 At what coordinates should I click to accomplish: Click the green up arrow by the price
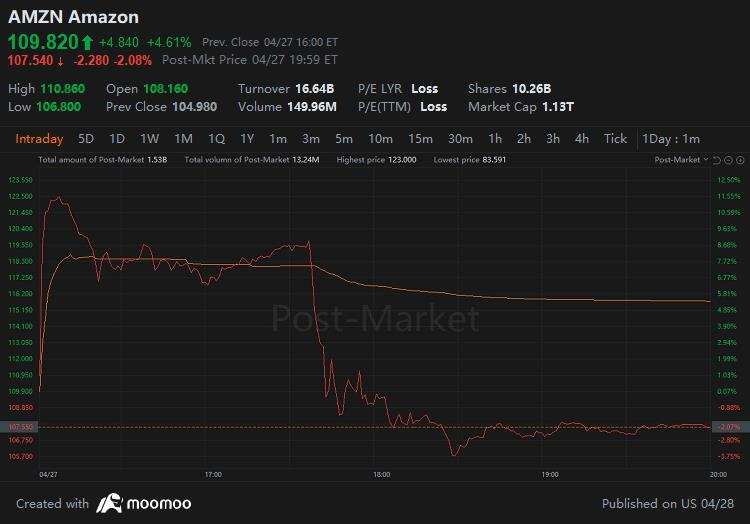pos(87,43)
